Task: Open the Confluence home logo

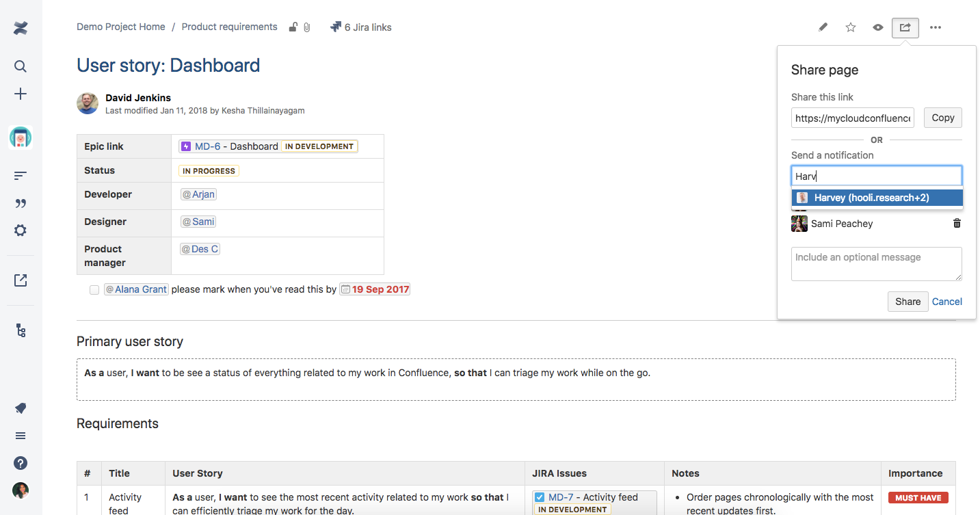Action: pyautogui.click(x=21, y=29)
